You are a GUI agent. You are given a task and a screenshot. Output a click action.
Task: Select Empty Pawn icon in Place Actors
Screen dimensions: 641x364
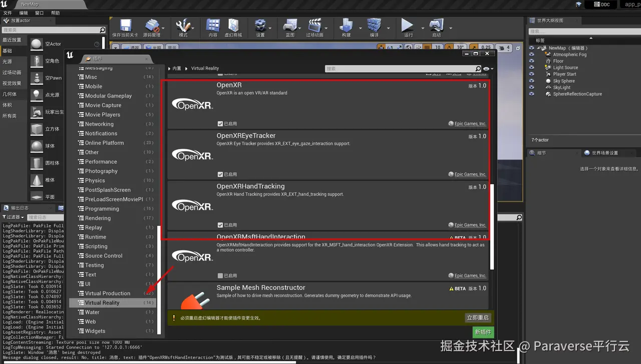point(37,78)
